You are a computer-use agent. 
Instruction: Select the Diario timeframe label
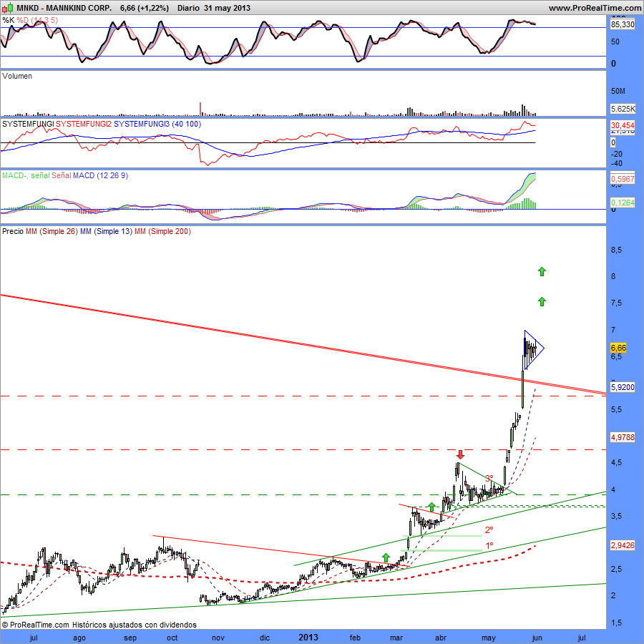pyautogui.click(x=188, y=8)
